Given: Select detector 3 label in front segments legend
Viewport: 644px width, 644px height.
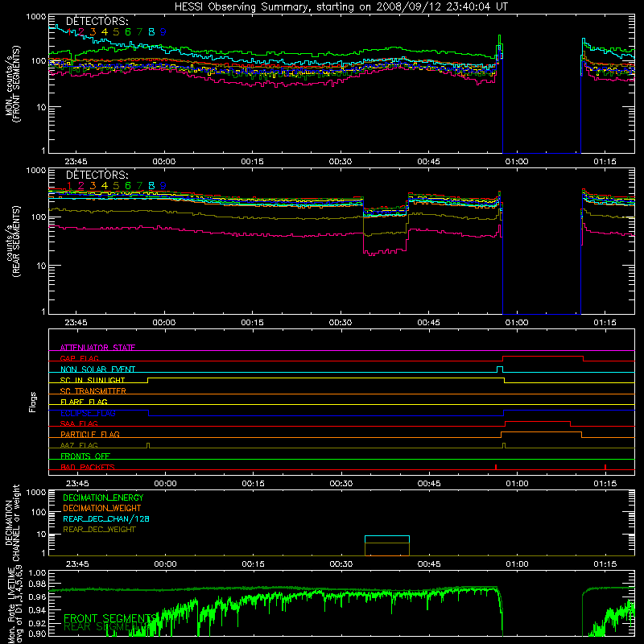Looking at the screenshot, I should coord(93,32).
